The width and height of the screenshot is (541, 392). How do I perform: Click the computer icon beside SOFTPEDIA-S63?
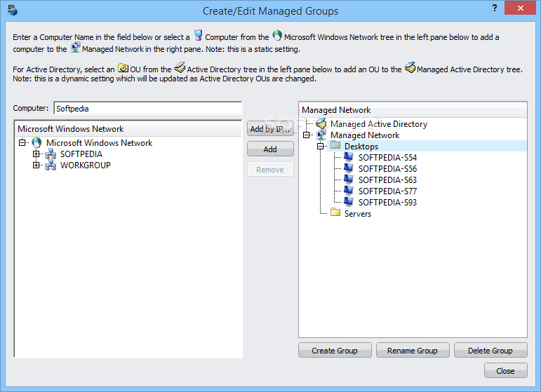tap(349, 180)
